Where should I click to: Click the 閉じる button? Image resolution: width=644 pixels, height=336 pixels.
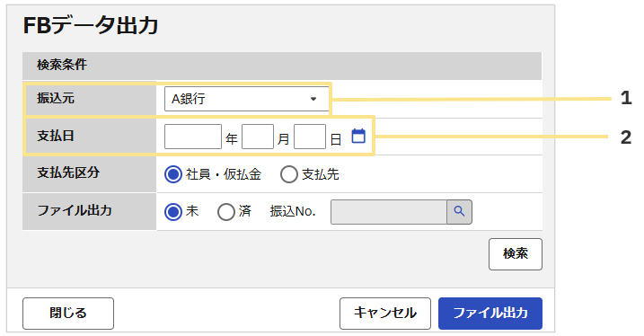68,314
